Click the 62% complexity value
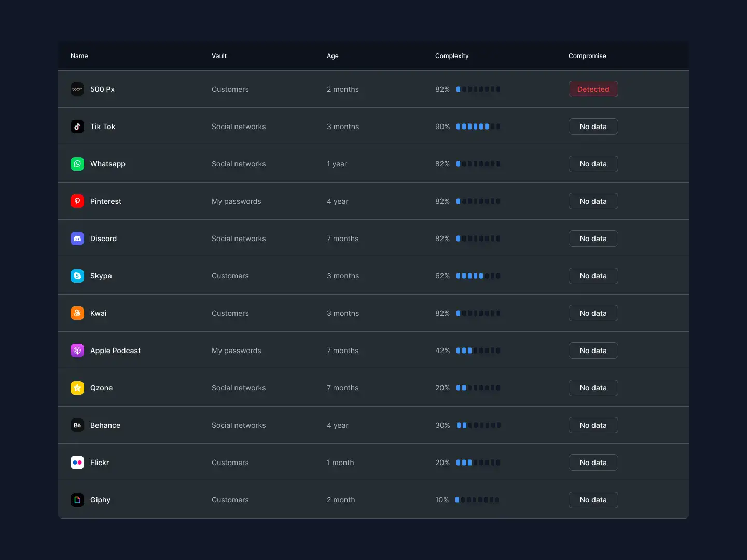 click(442, 276)
